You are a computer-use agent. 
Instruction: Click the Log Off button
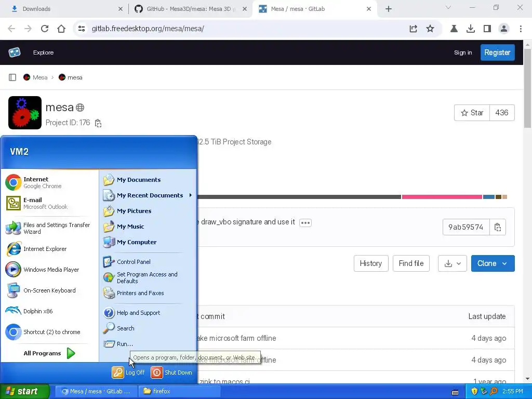pos(129,373)
